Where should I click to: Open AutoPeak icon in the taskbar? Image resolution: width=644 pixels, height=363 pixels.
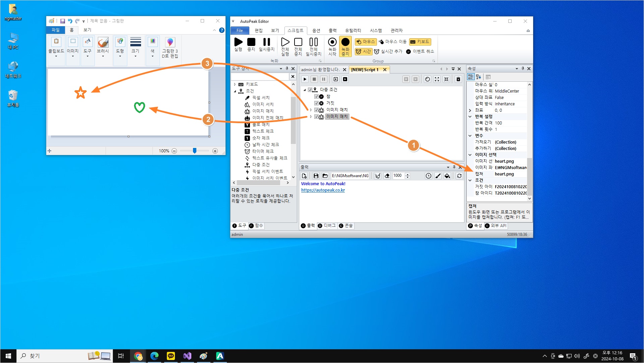click(x=220, y=356)
